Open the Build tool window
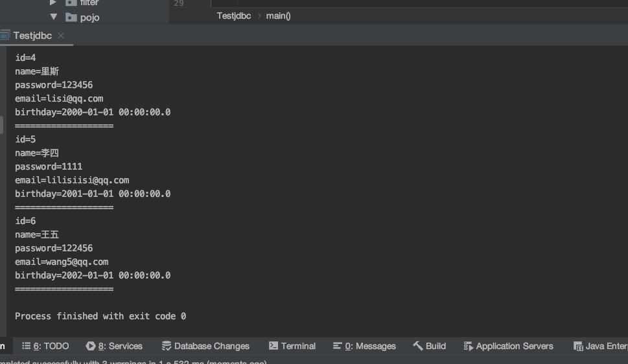This screenshot has height=364, width=628. (x=429, y=346)
